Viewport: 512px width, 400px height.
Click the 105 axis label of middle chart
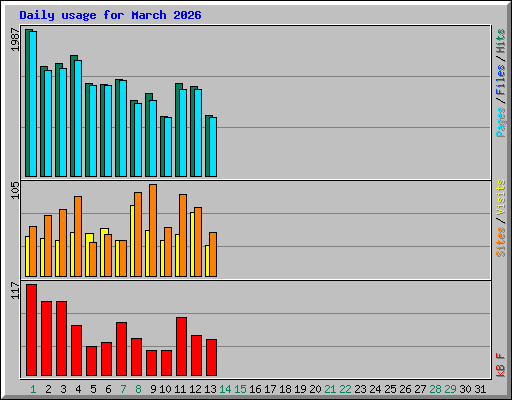(x=15, y=190)
